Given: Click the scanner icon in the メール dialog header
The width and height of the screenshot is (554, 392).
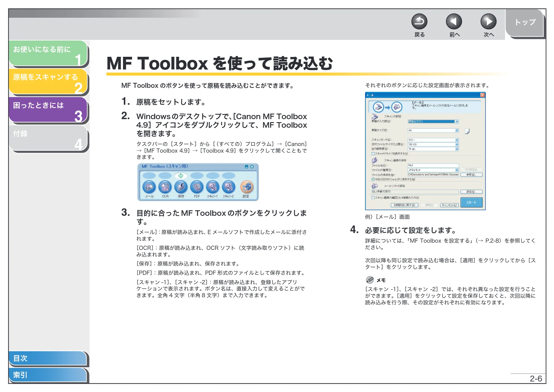Looking at the screenshot, I should [378, 107].
